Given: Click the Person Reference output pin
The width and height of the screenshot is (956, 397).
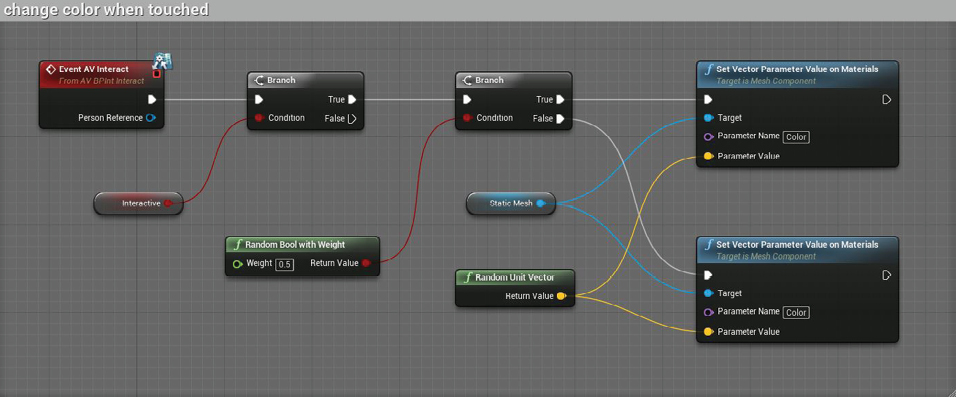Looking at the screenshot, I should [x=151, y=118].
